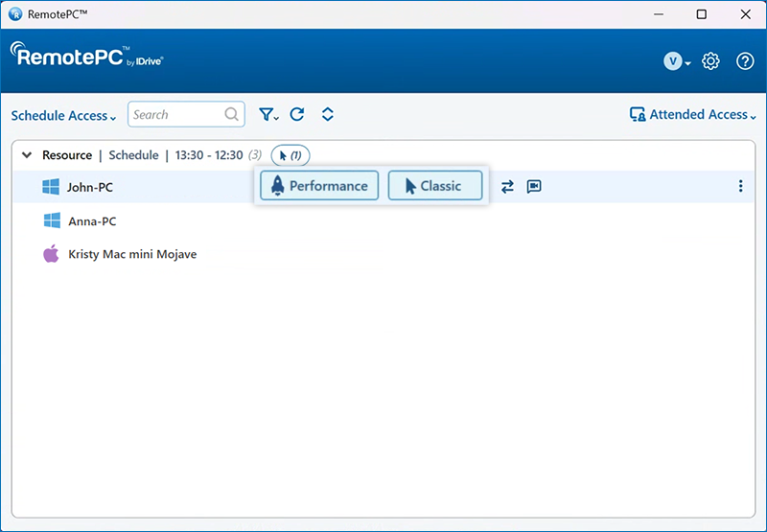The height and width of the screenshot is (532, 767).
Task: Open the Schedule Access dropdown
Action: click(x=63, y=116)
